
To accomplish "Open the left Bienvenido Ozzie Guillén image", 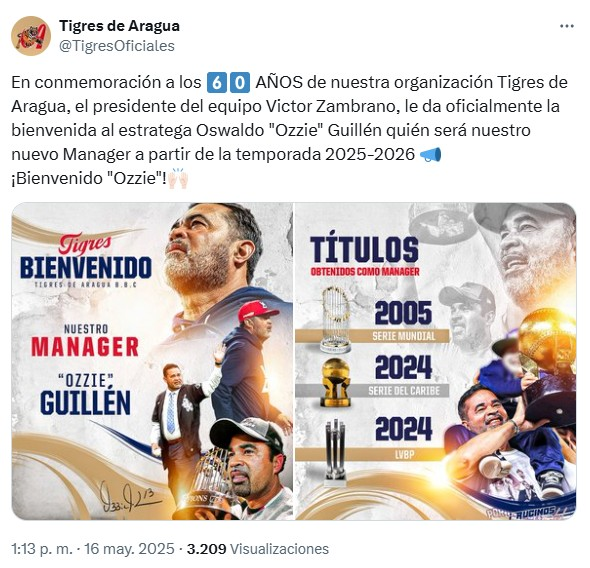I will coord(152,361).
